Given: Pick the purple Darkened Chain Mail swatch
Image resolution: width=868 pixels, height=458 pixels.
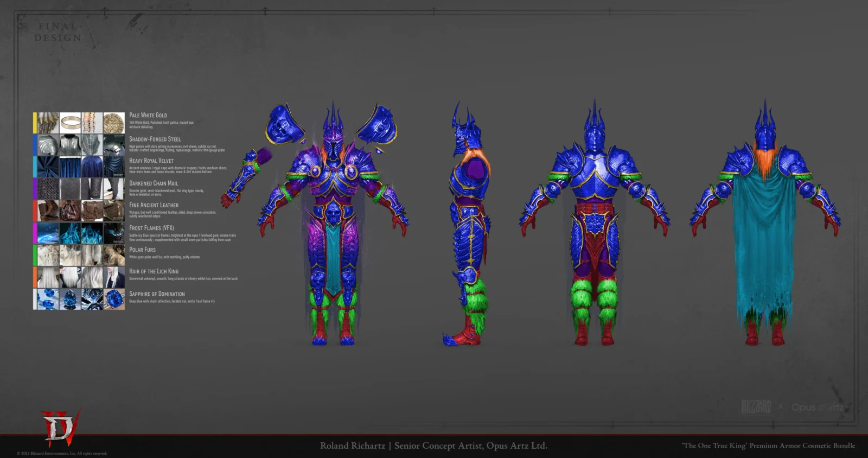Looking at the screenshot, I should click(35, 189).
